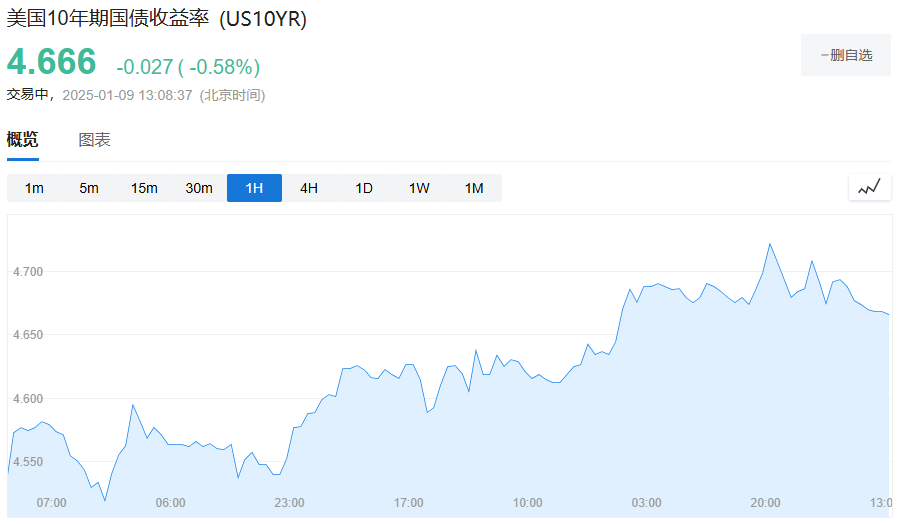Remove from watchlist via 删自选 button
Screen dimensions: 899x524
pyautogui.click(x=845, y=55)
